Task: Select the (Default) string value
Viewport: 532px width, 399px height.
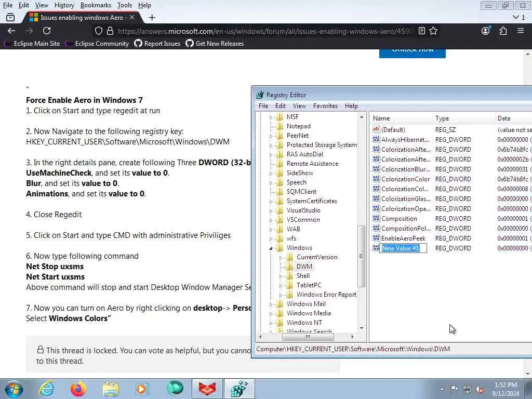Action: [x=393, y=129]
